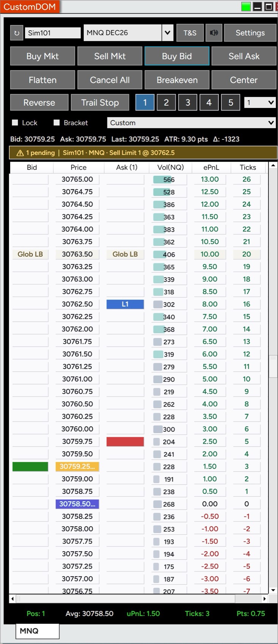Screen dimensions: 278x644
Task: Click ePnL value -3.00
Action: [x=210, y=579]
